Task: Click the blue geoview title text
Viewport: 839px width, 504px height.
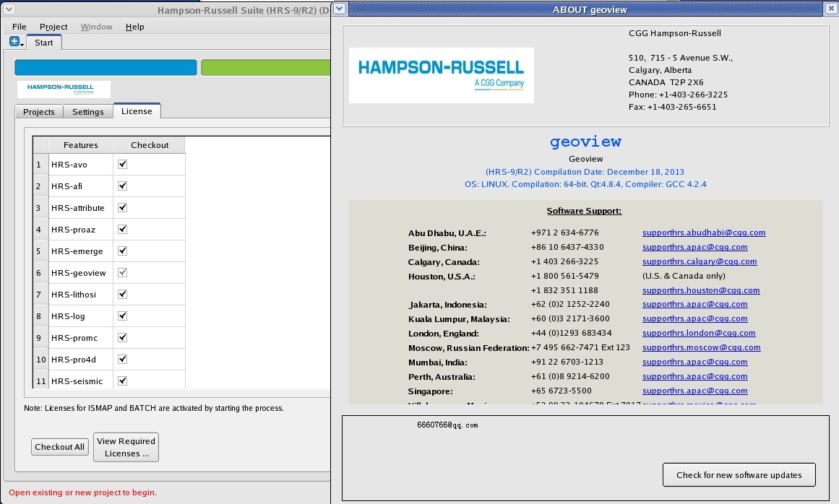Action: click(x=585, y=142)
